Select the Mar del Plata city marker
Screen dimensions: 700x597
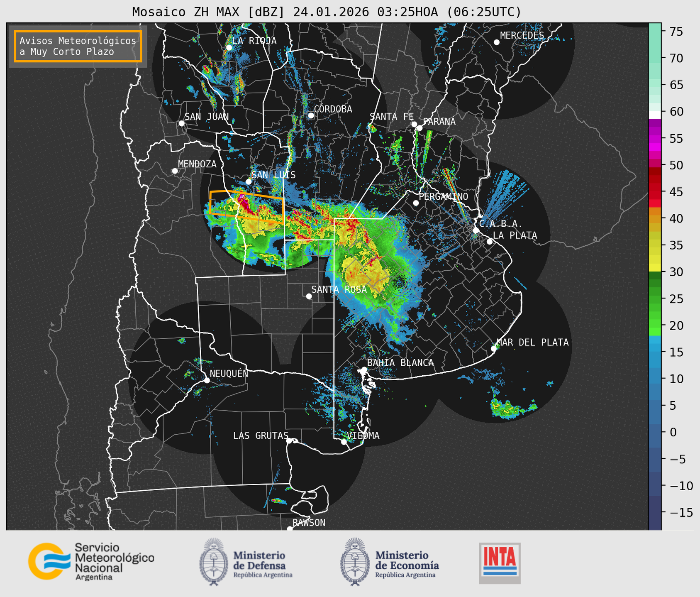(494, 349)
